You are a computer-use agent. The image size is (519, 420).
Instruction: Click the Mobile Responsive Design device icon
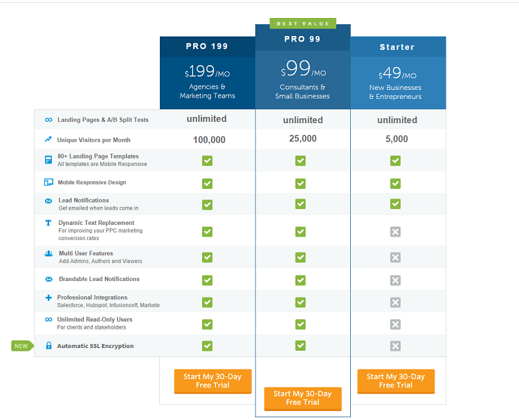[x=48, y=183]
